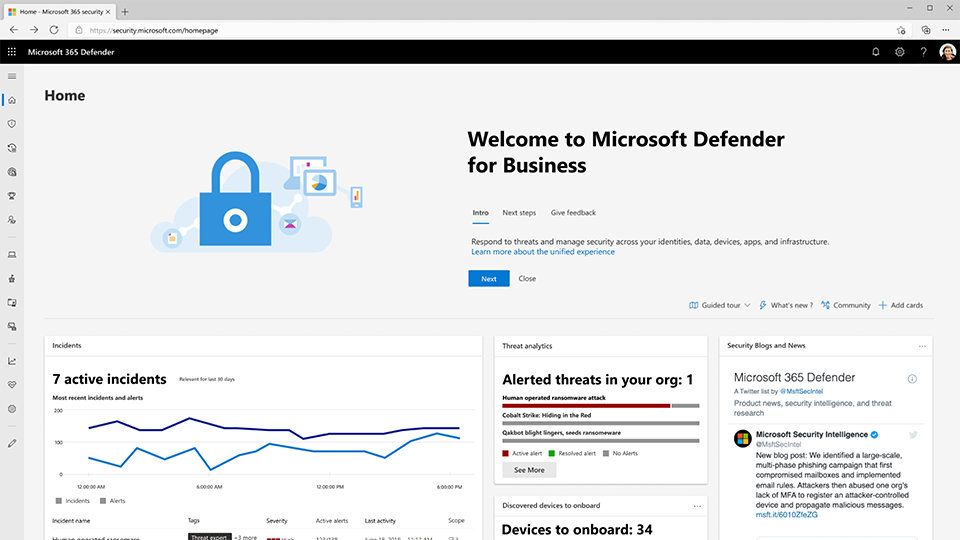Click the Incident name column header
This screenshot has height=540, width=960.
click(x=71, y=521)
